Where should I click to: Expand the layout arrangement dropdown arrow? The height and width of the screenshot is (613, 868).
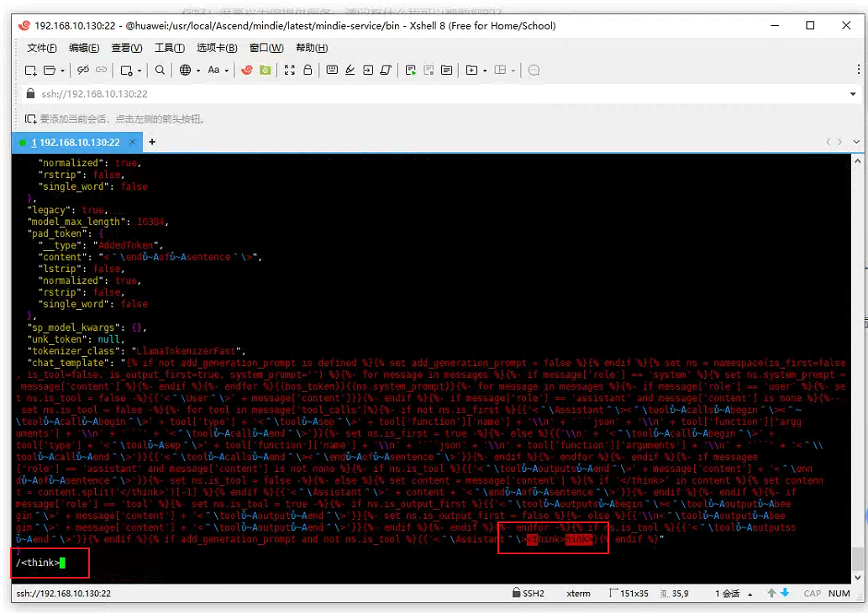tap(513, 71)
